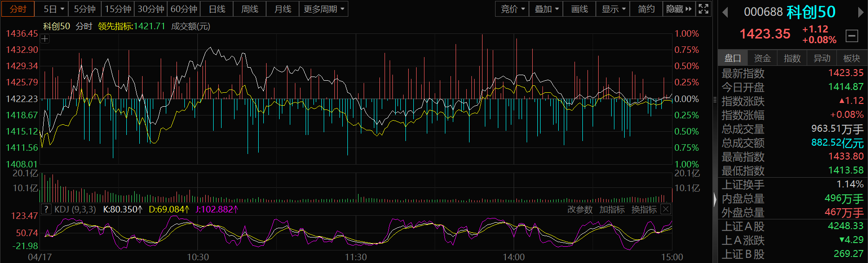
Task: Go to next stock with right arrow
Action: tap(860, 13)
